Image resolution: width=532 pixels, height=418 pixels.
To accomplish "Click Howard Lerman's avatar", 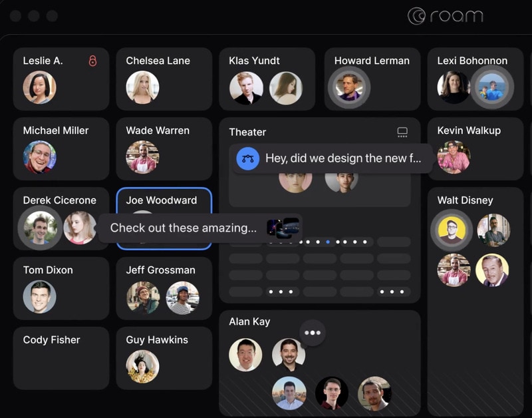I will tap(348, 87).
